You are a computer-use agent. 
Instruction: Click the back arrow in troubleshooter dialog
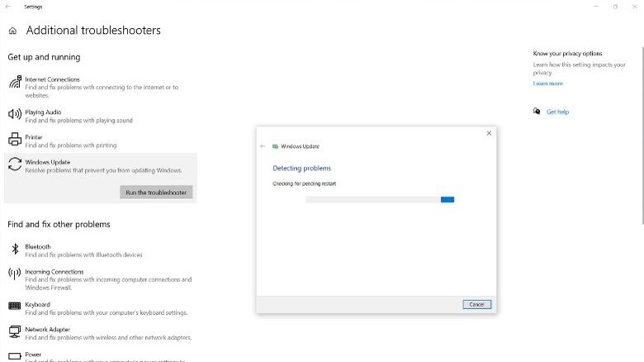263,146
